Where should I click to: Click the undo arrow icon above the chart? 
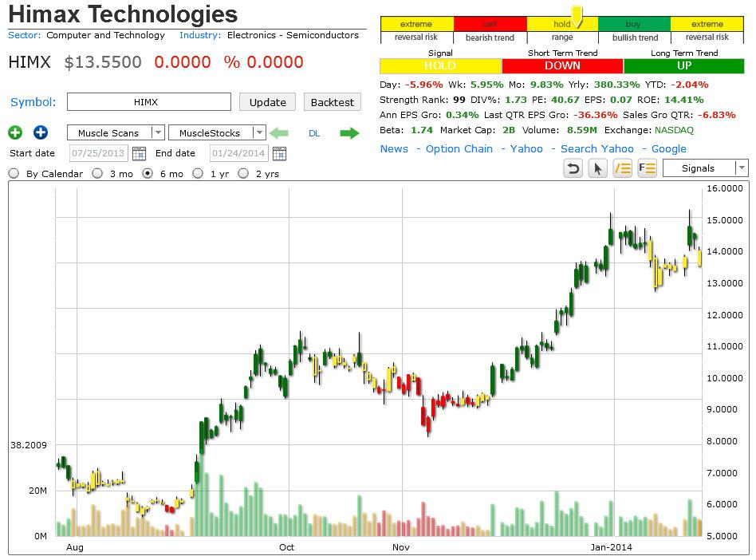pos(573,168)
